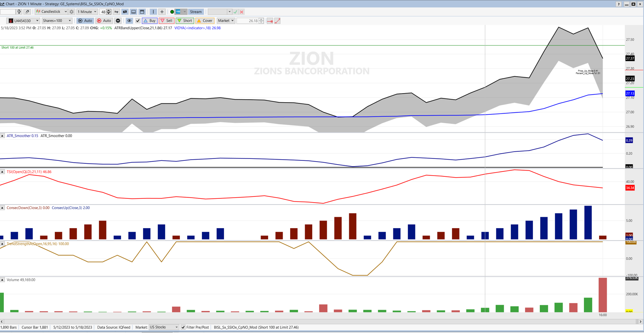Image resolution: width=644 pixels, height=333 pixels.
Task: Click the red X cancel icon
Action: click(242, 12)
